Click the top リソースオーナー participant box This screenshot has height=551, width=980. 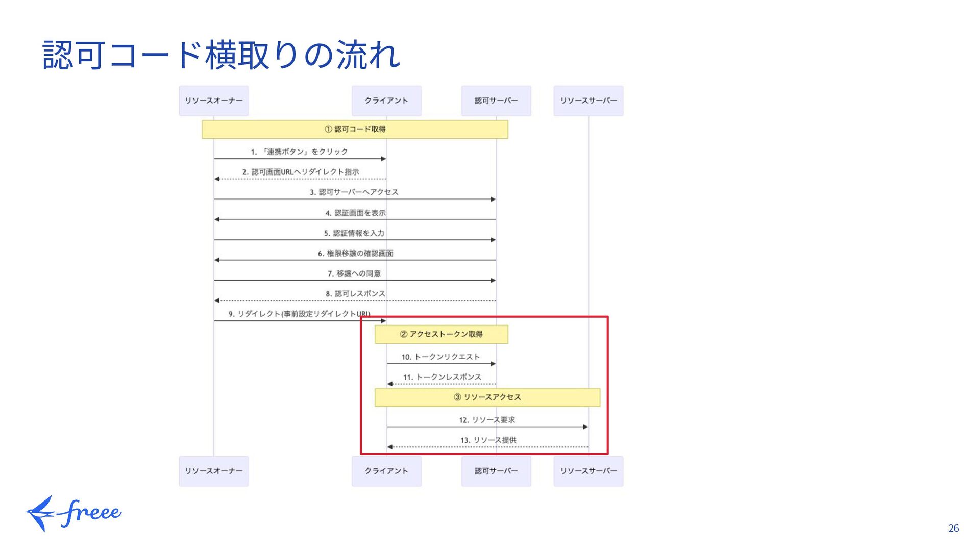click(x=213, y=101)
